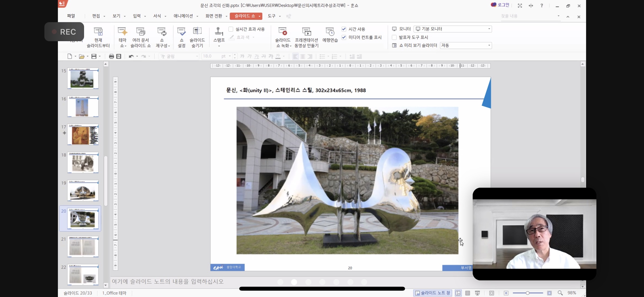Open the Insert (입력) menu
The width and height of the screenshot is (644, 297).
click(137, 16)
